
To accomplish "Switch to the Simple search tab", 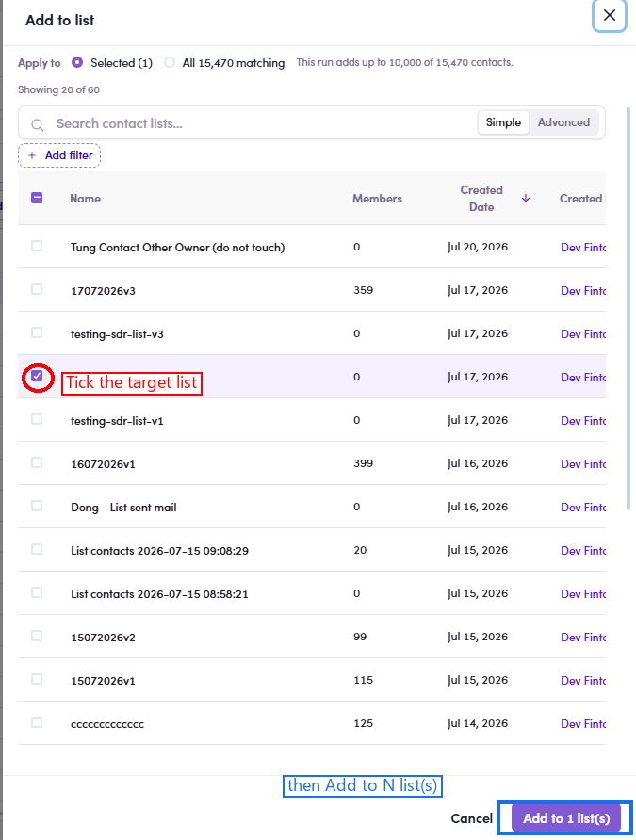I will [x=503, y=122].
